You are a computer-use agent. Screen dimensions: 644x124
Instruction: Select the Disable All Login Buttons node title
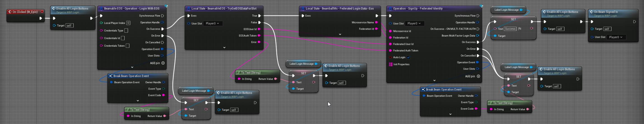pyautogui.click(x=72, y=8)
